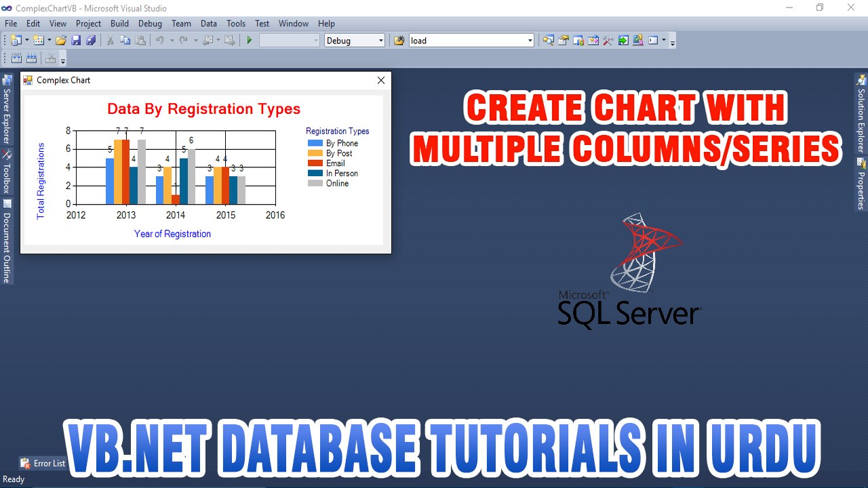Open the Team menu

click(x=181, y=23)
